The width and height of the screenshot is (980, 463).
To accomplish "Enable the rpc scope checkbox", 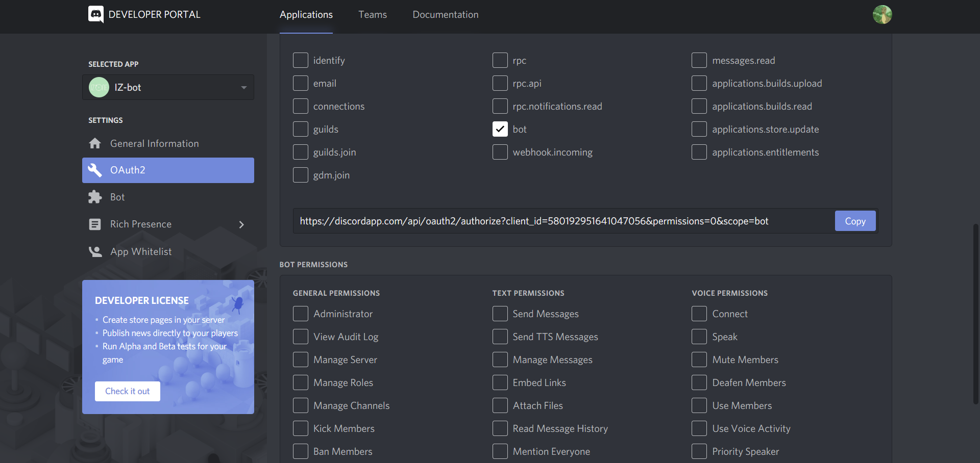I will (500, 60).
